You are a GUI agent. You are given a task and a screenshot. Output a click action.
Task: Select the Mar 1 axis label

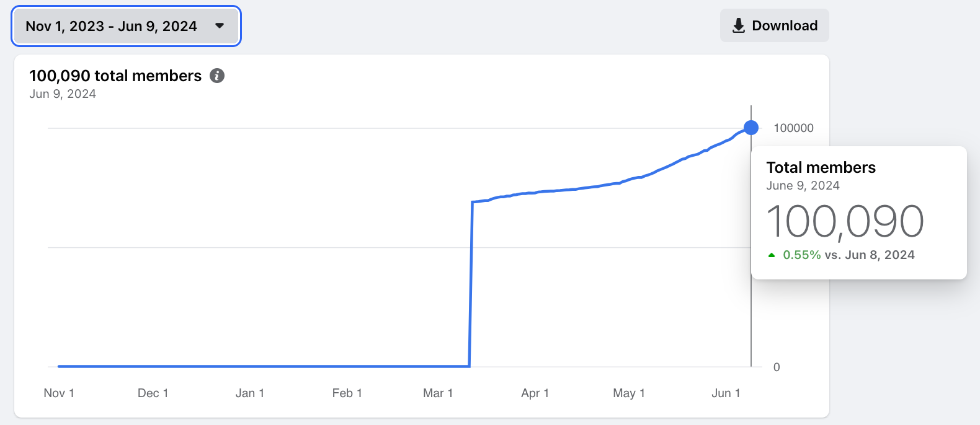coord(438,393)
